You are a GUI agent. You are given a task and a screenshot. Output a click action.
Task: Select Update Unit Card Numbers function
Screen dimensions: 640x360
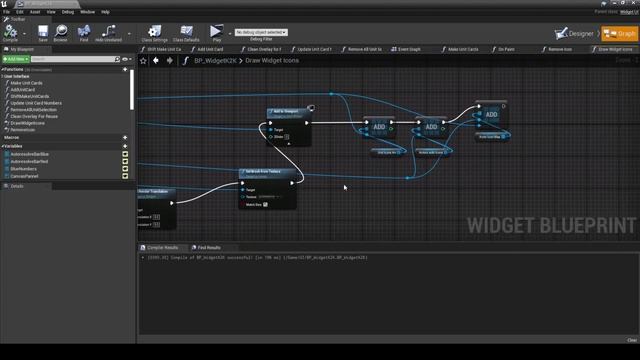(x=36, y=103)
